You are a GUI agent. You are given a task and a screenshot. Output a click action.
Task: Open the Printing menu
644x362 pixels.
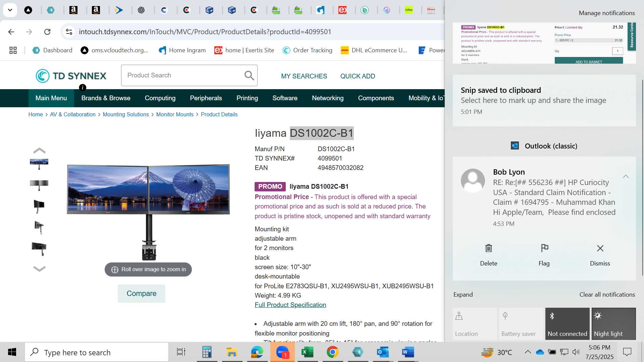point(247,98)
